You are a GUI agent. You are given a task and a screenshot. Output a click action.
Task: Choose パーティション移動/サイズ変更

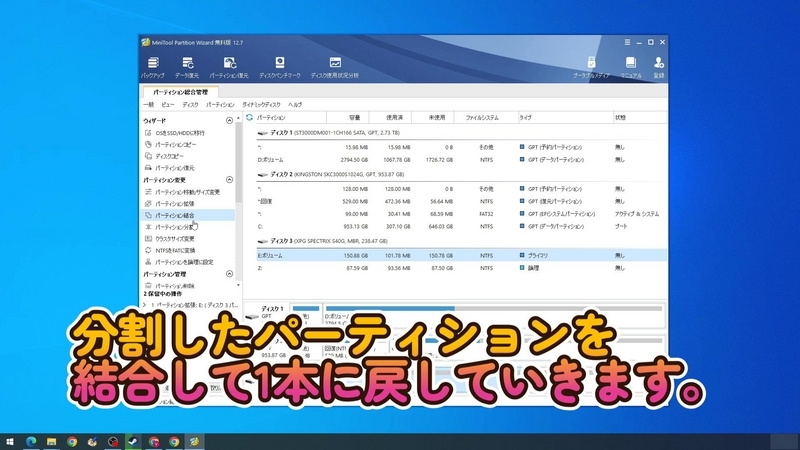(182, 192)
